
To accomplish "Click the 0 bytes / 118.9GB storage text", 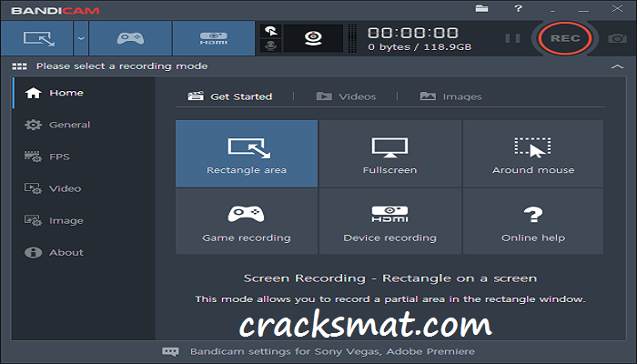I will pyautogui.click(x=420, y=47).
